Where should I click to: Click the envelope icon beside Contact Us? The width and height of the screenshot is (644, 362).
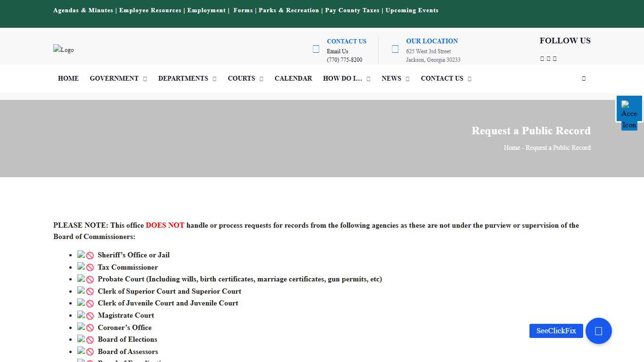[315, 49]
